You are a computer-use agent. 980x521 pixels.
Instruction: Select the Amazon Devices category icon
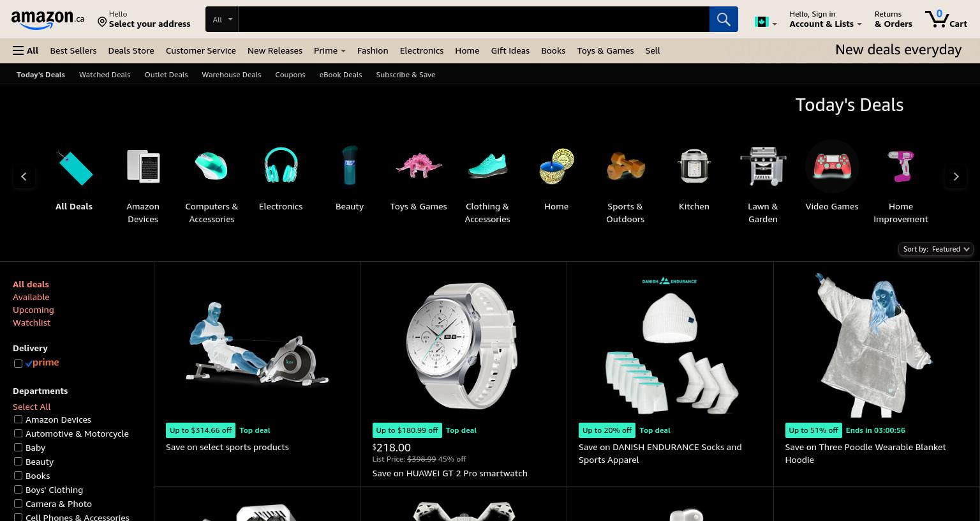pos(143,166)
